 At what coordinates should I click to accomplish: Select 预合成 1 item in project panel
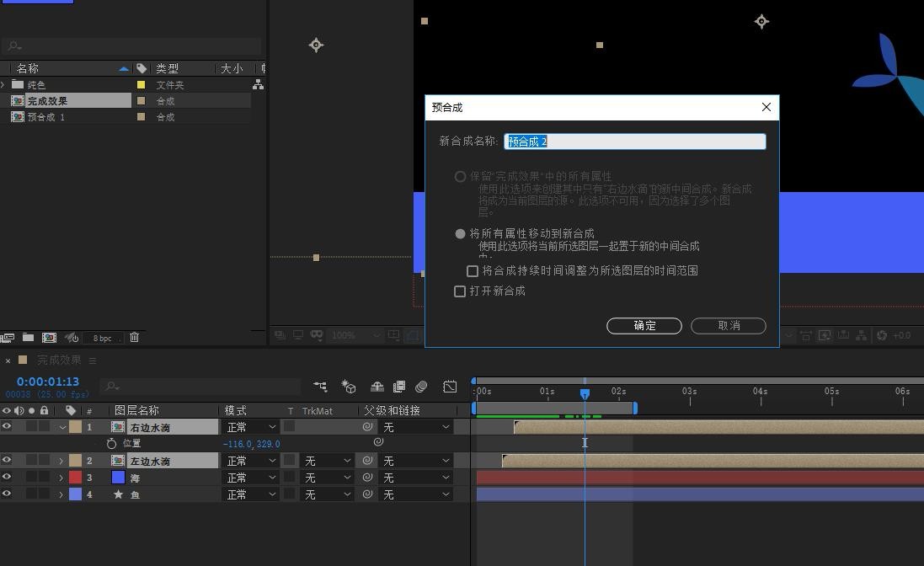click(46, 117)
